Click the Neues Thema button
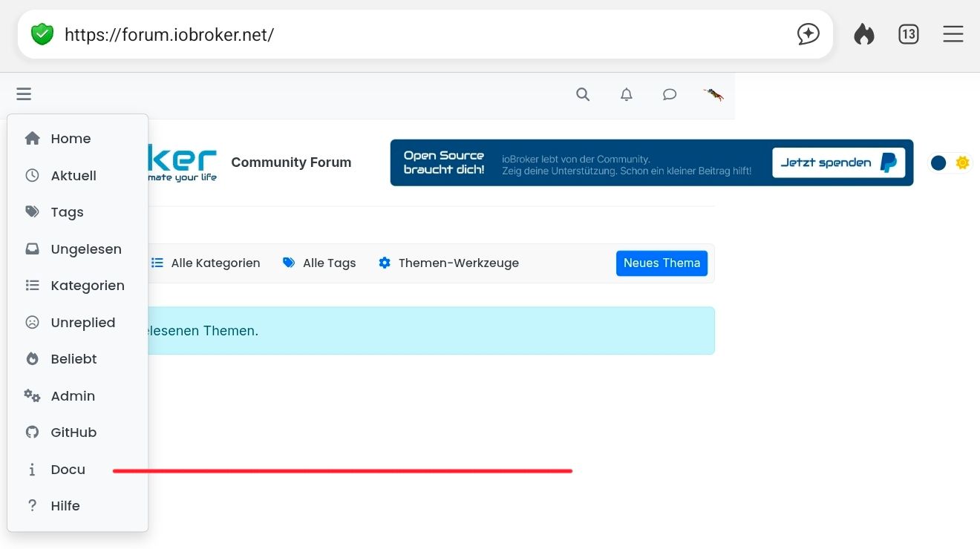980x549 pixels. click(x=661, y=263)
